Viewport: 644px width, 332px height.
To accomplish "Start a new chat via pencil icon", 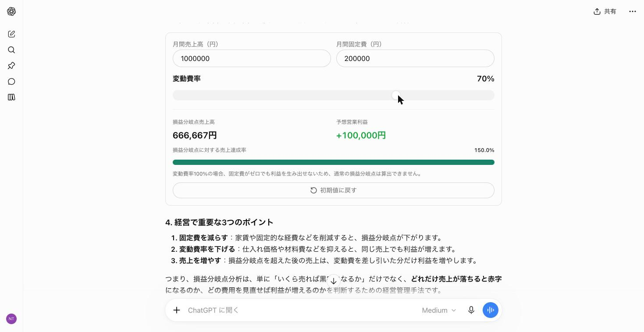I will click(11, 34).
